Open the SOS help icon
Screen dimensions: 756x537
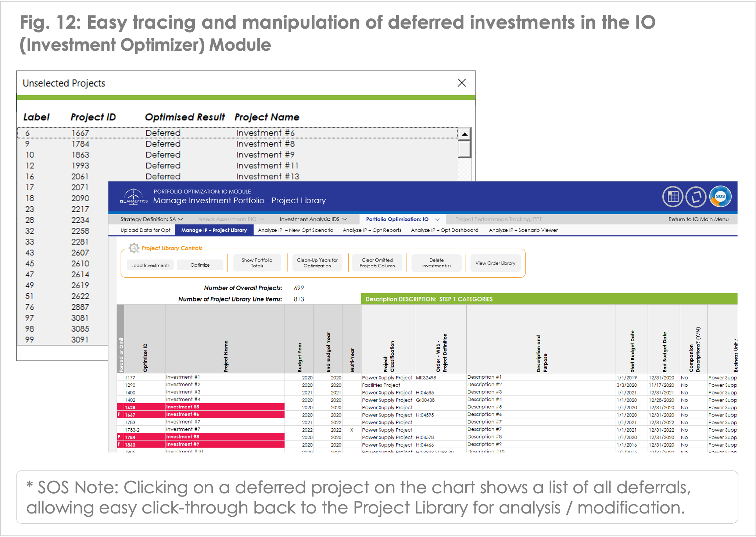pos(720,197)
